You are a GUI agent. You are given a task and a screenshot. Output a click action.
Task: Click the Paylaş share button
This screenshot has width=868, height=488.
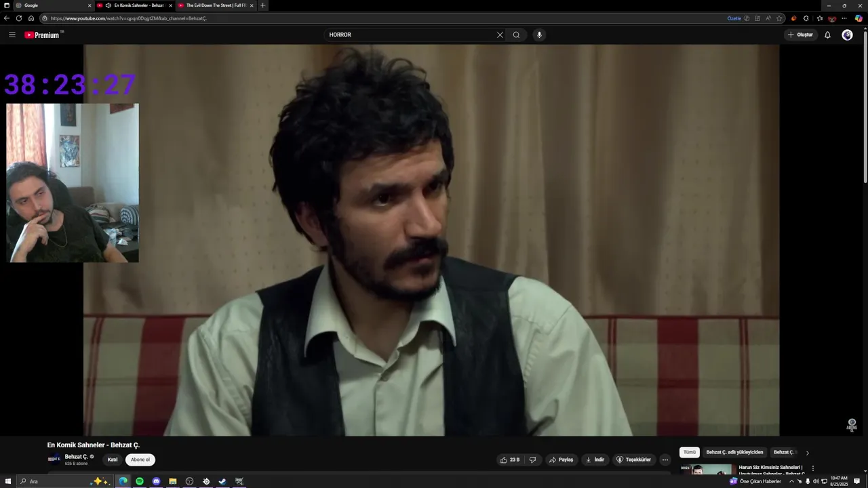point(561,460)
